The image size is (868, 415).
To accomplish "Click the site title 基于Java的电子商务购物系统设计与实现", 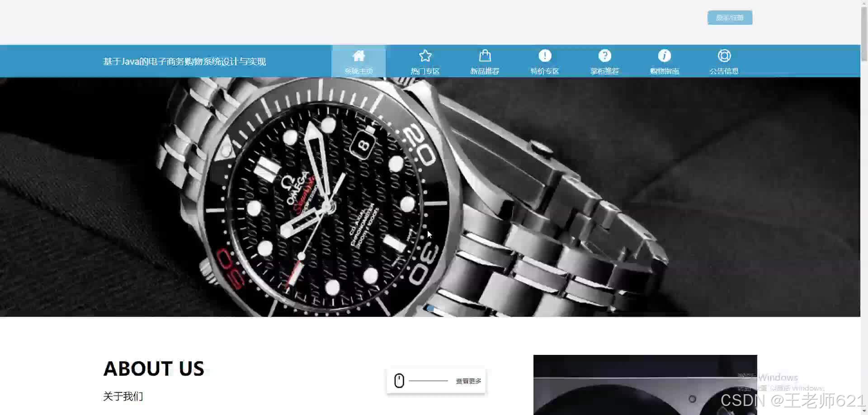I will click(x=184, y=61).
